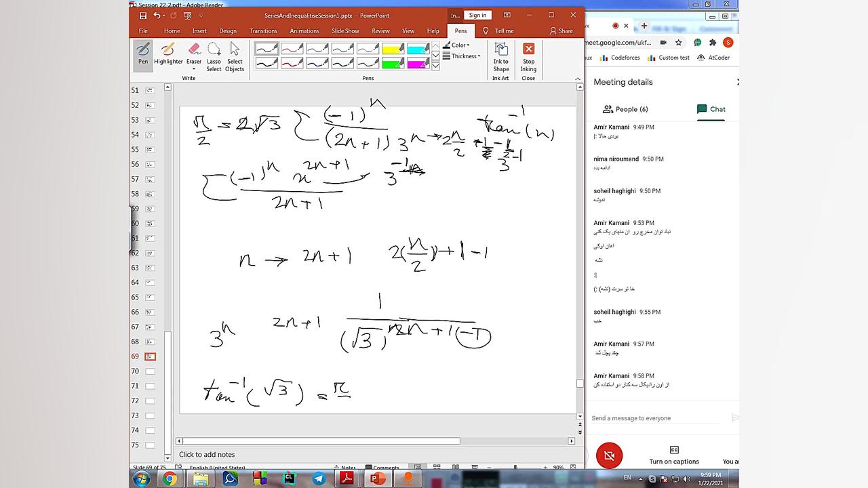
Task: Turn on captions in Meet
Action: coord(674,455)
